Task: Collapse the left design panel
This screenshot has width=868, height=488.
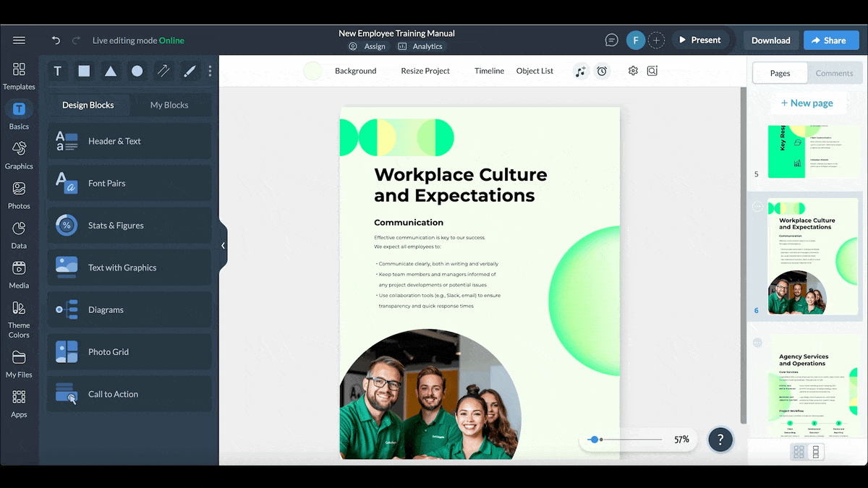Action: pos(223,246)
